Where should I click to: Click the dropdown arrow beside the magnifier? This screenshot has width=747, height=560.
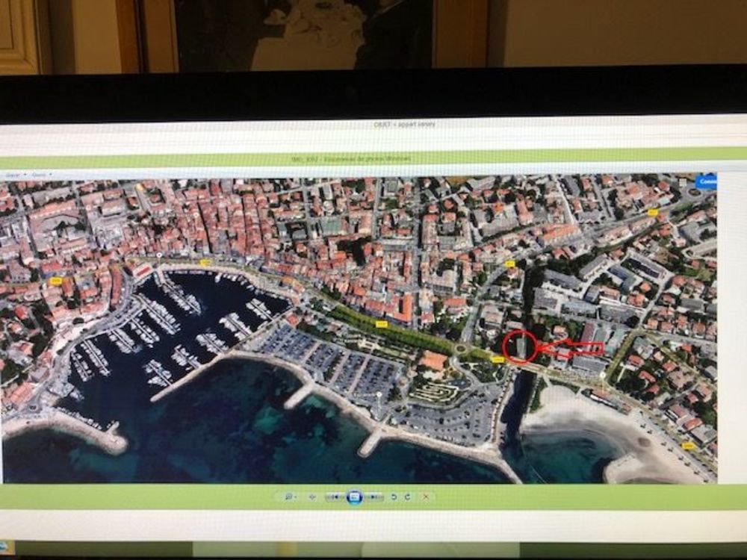pos(295,497)
